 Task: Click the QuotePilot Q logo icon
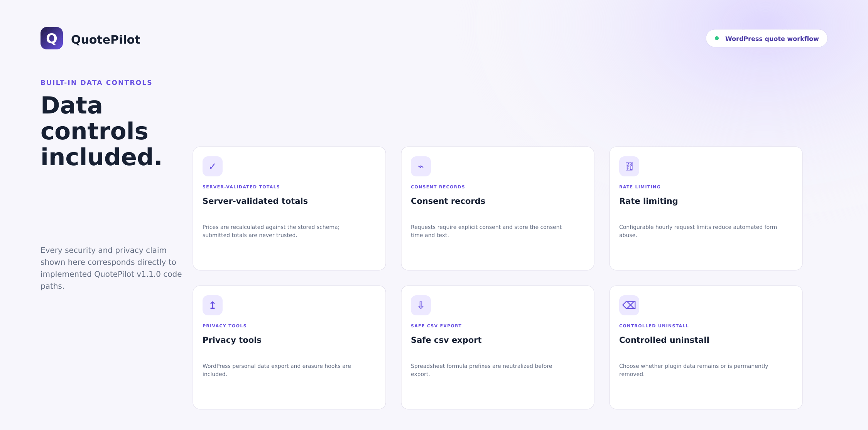52,38
